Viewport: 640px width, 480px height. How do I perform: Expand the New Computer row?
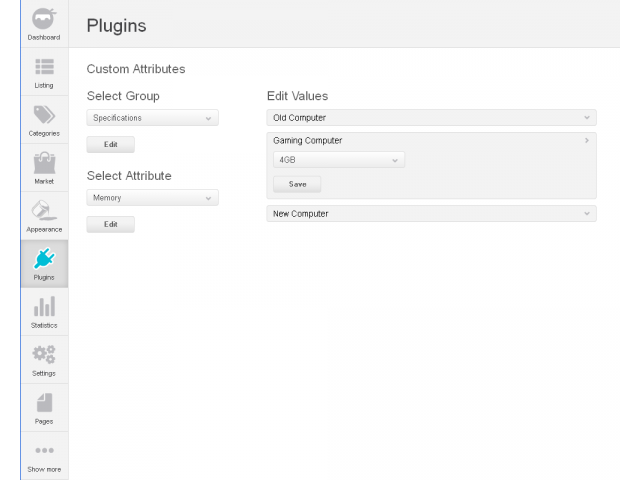(x=432, y=214)
